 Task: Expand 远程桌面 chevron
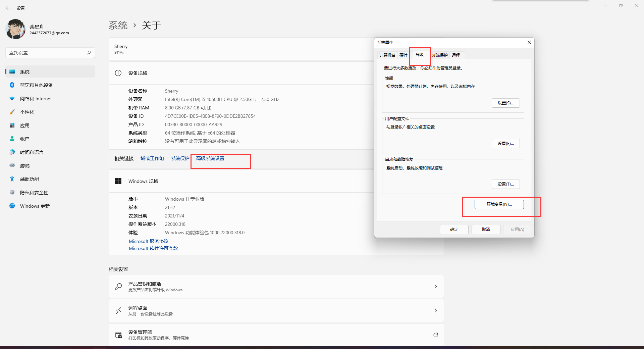coord(436,311)
